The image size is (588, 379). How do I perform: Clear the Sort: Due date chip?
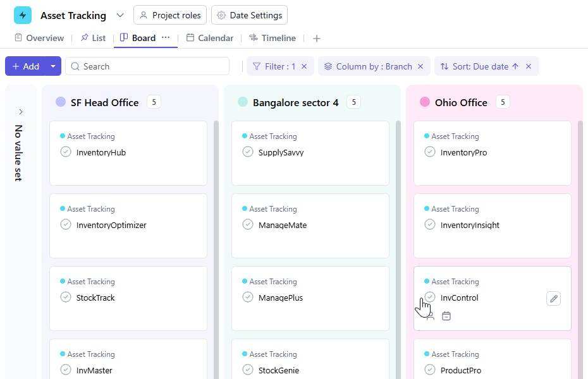click(x=529, y=66)
